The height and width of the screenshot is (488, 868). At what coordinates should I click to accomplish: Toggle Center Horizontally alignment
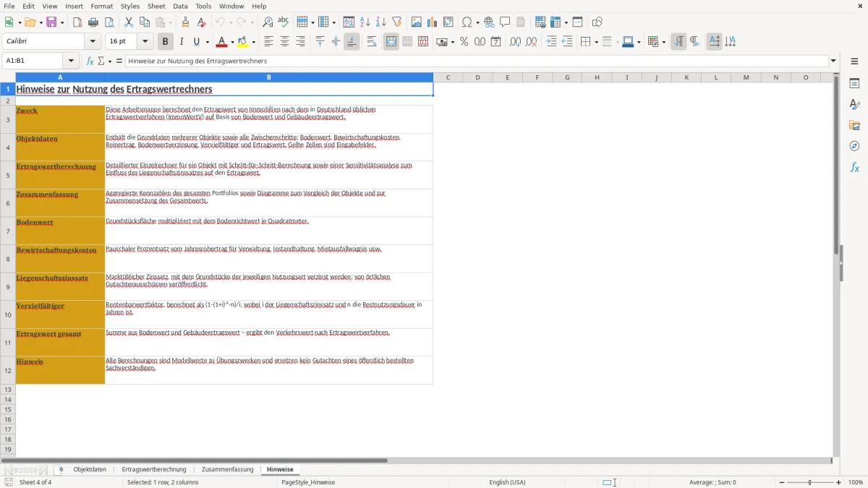pos(284,42)
